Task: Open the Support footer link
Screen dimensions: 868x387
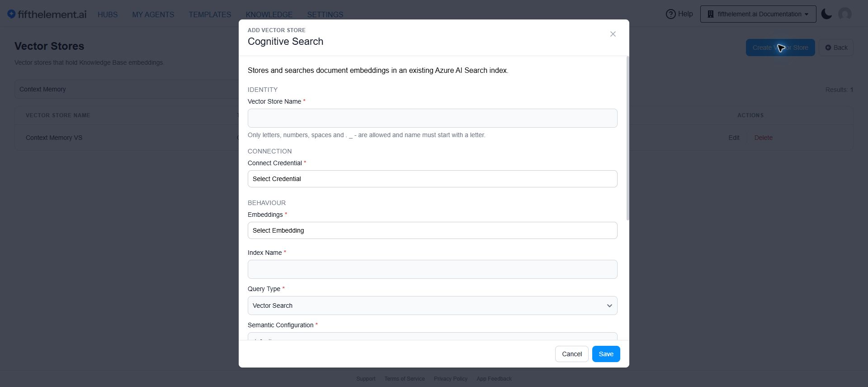Action: pyautogui.click(x=366, y=379)
